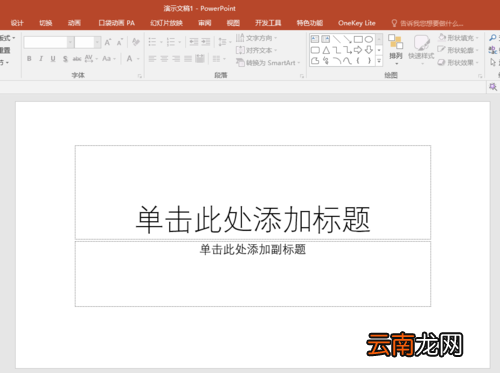Switch to the 设计 Design tab
500x373 pixels.
[x=17, y=23]
